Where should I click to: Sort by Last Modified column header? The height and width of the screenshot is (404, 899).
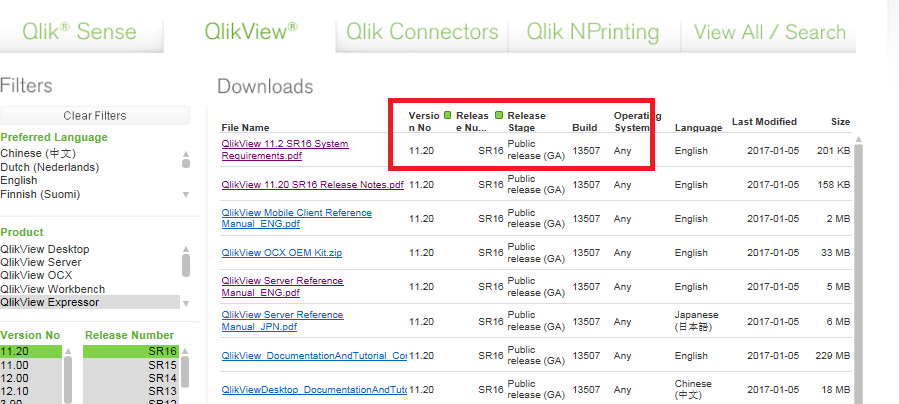click(764, 121)
